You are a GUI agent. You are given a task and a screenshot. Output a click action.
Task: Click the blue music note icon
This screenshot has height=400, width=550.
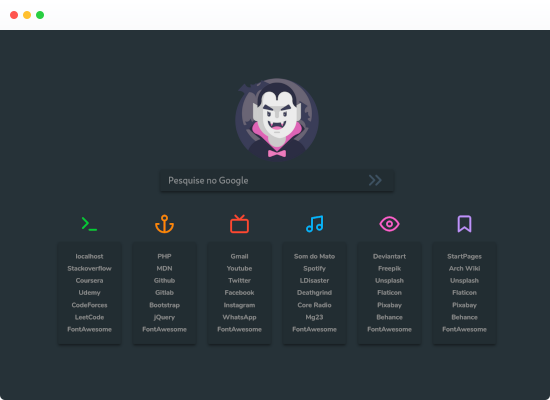tap(314, 224)
